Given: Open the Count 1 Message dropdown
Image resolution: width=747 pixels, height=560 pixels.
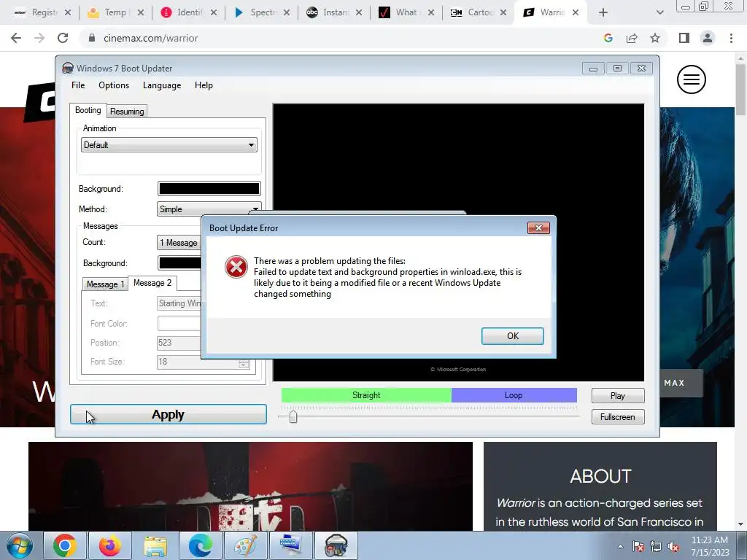Looking at the screenshot, I should 179,242.
